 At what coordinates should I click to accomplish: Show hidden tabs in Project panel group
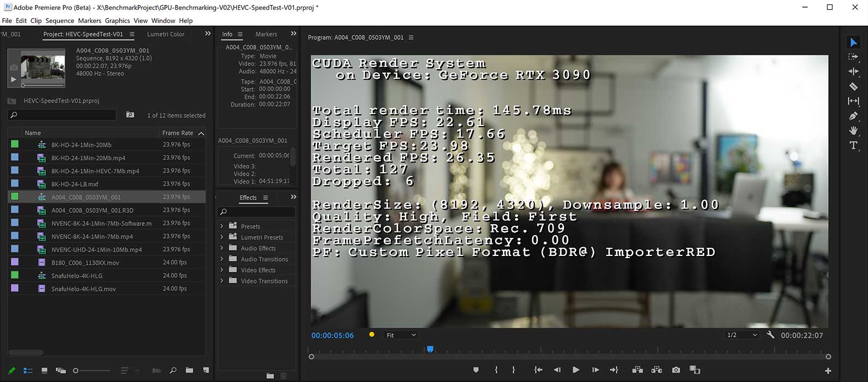[x=207, y=34]
